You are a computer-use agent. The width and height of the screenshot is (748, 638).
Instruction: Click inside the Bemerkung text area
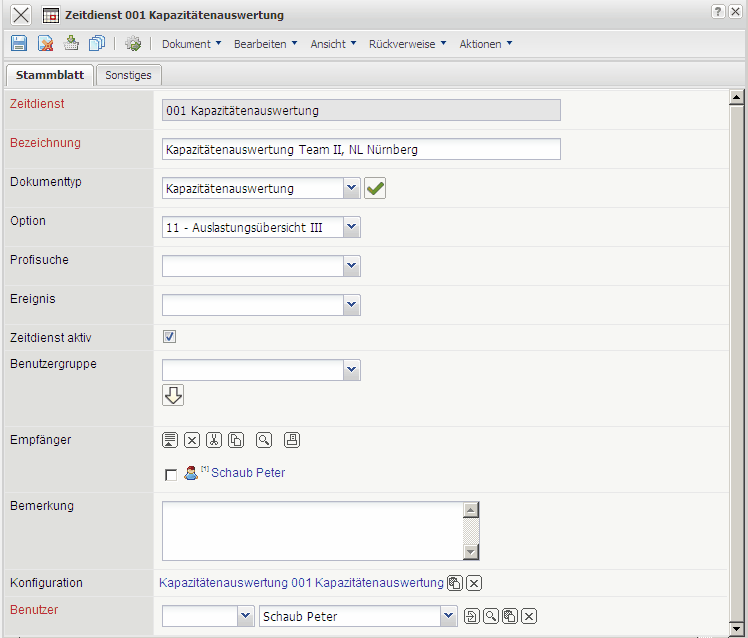pos(312,531)
